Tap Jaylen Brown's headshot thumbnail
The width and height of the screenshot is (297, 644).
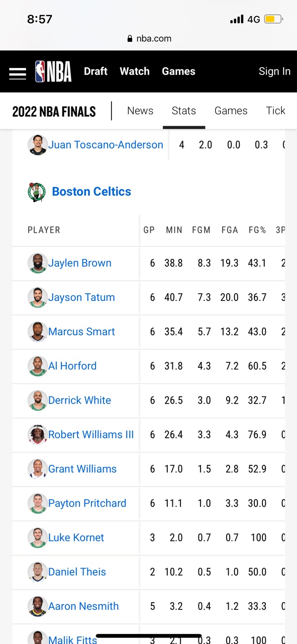37,263
